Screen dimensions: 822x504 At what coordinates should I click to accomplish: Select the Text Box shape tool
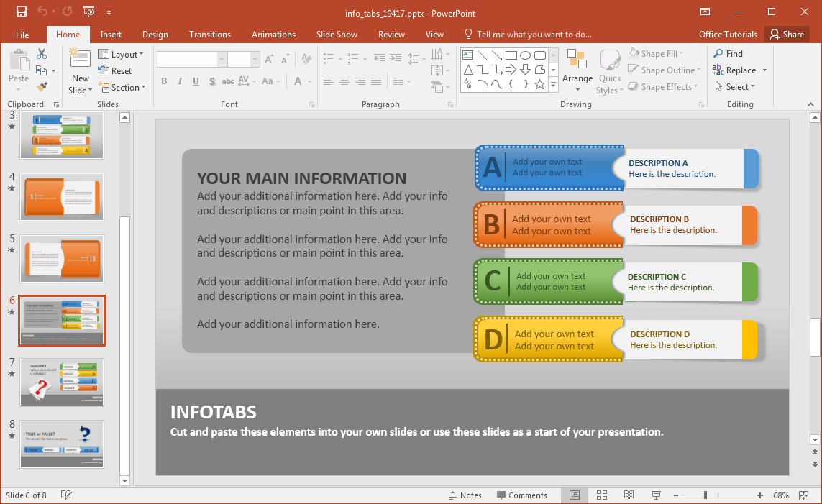coord(467,54)
